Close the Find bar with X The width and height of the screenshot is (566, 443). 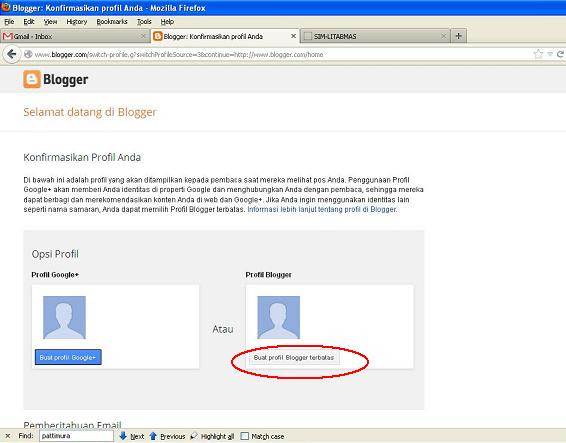pyautogui.click(x=8, y=436)
